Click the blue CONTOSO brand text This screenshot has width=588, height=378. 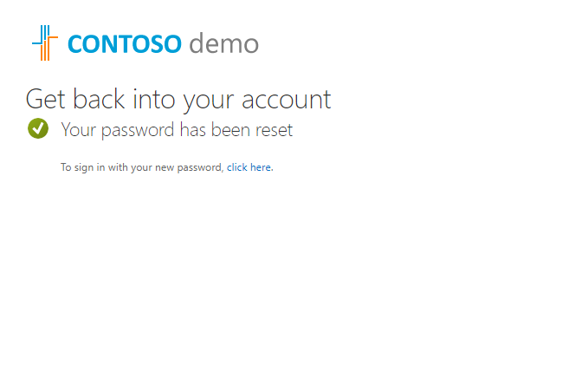125,44
